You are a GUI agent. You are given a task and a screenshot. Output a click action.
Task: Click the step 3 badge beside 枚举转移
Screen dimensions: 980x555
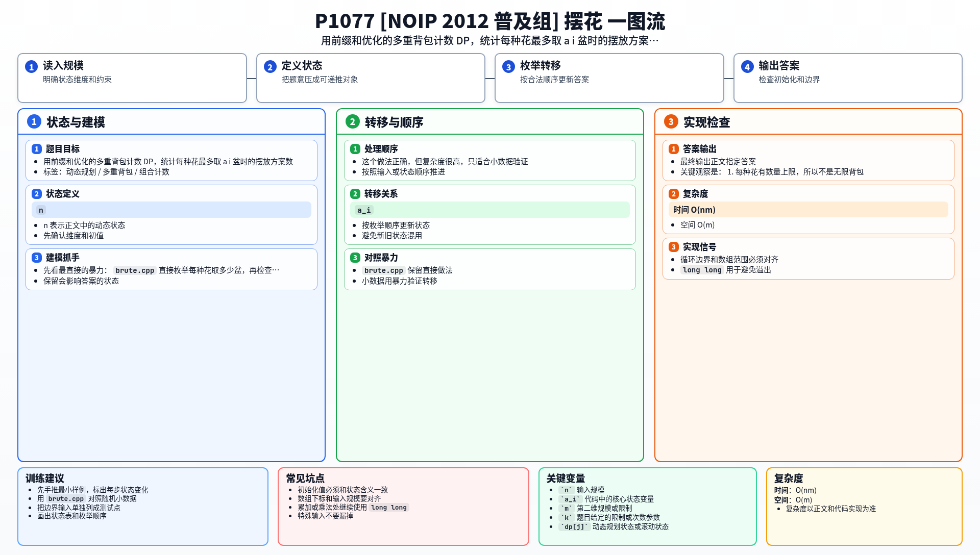pos(508,67)
